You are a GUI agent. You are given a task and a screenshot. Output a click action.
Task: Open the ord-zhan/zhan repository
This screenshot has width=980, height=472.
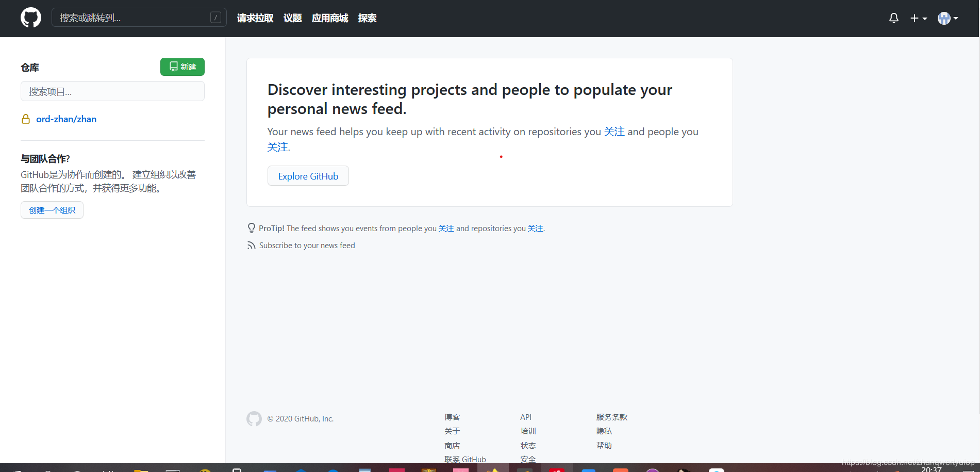click(x=66, y=119)
